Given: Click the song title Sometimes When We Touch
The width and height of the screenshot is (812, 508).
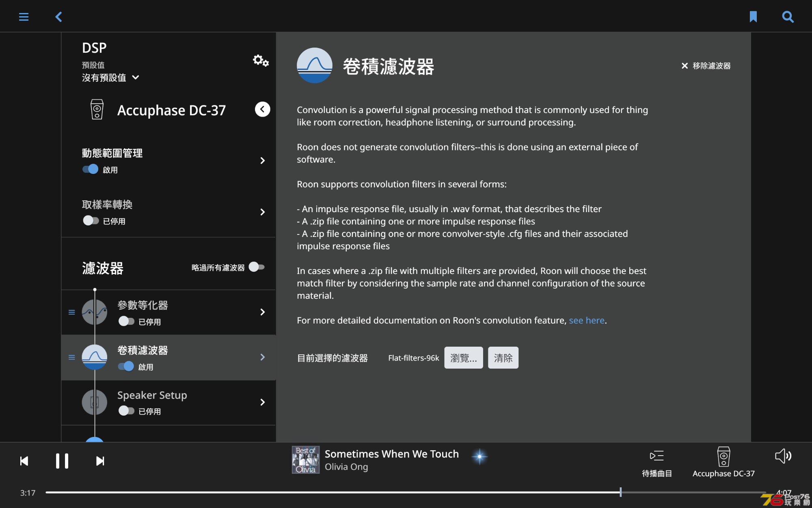Looking at the screenshot, I should pyautogui.click(x=391, y=454).
